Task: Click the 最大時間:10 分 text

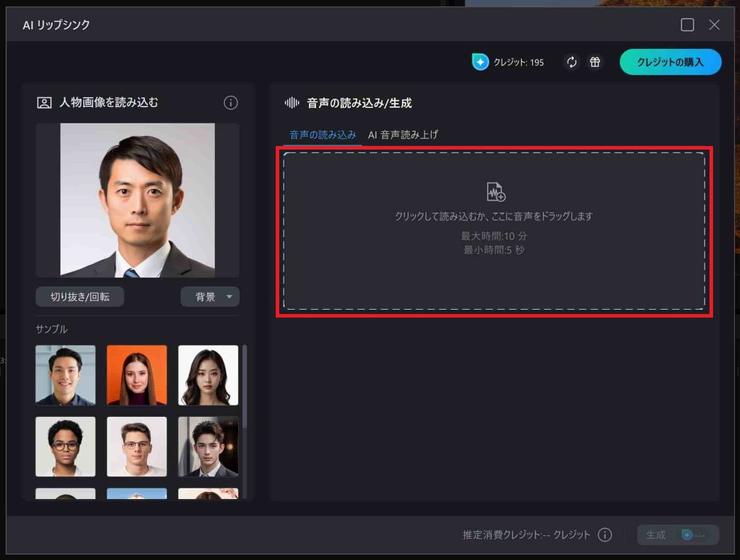Action: tap(494, 236)
